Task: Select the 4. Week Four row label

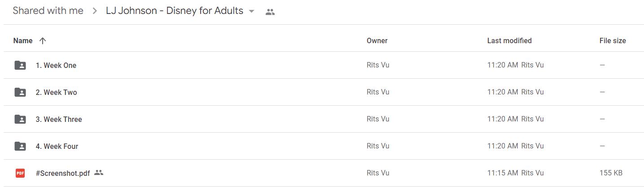Action: click(57, 146)
